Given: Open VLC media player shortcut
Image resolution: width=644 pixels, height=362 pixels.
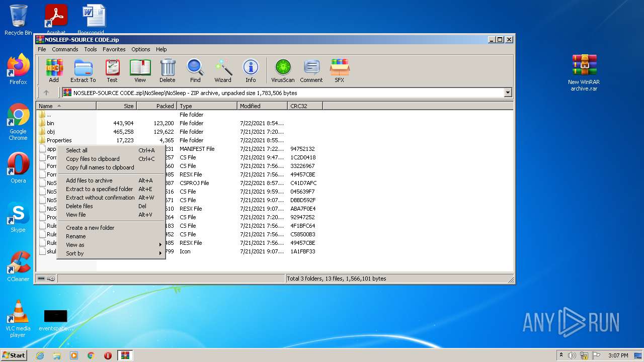Looking at the screenshot, I should pos(18,319).
